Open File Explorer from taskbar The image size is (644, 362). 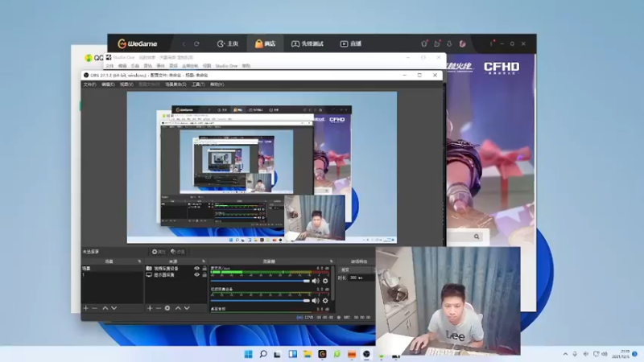point(308,354)
